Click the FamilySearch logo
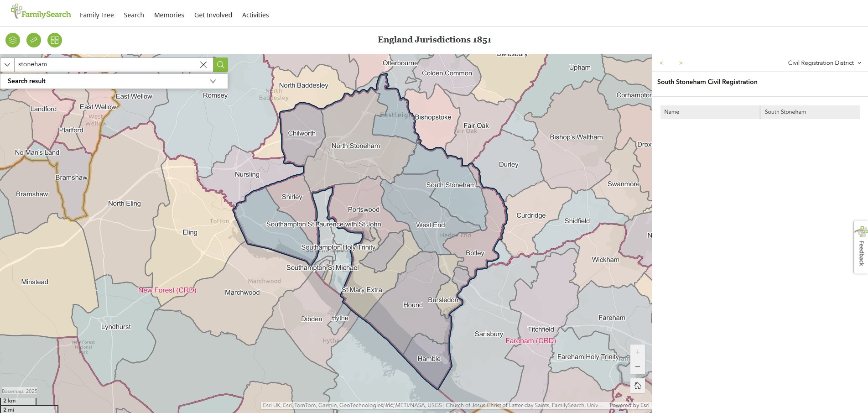This screenshot has height=413, width=868. click(41, 13)
